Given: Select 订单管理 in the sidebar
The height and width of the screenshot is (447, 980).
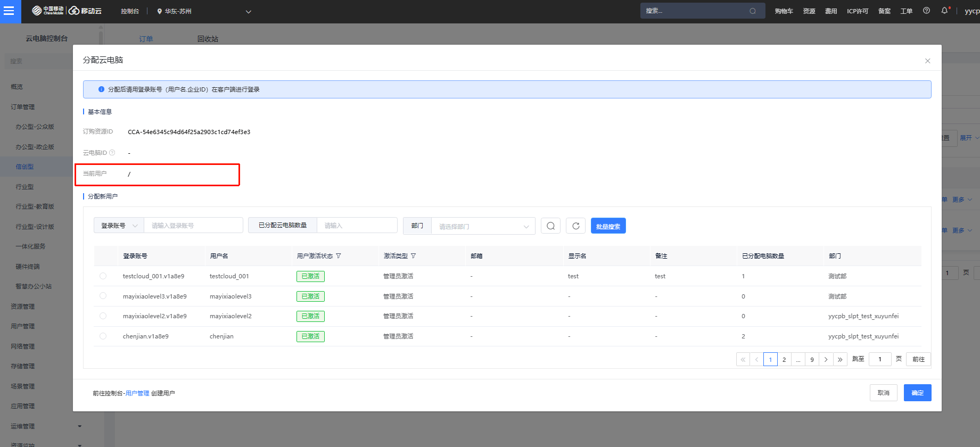Looking at the screenshot, I should 23,107.
